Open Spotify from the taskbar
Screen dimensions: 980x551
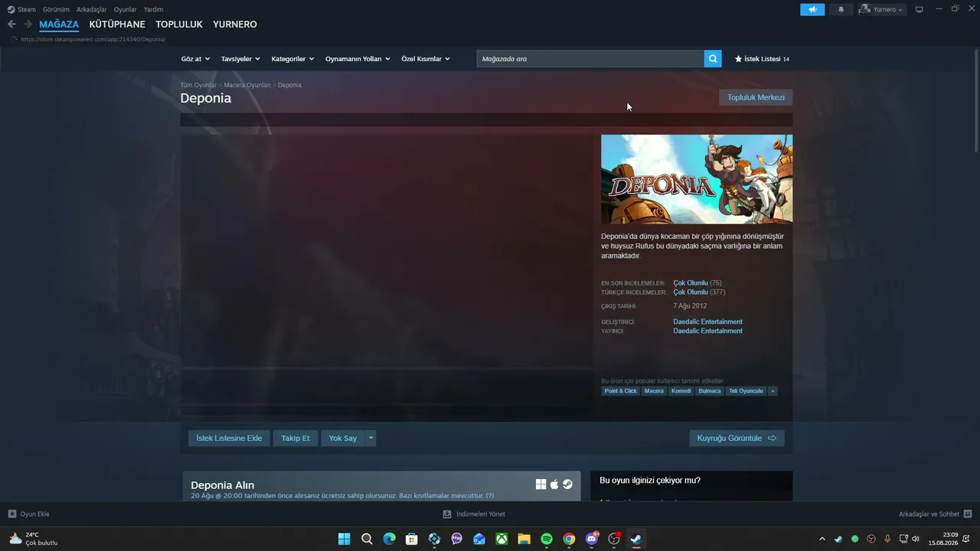pos(547,539)
